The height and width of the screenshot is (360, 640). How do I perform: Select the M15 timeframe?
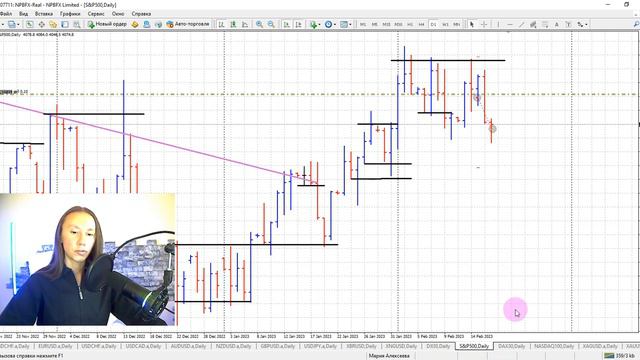386,24
